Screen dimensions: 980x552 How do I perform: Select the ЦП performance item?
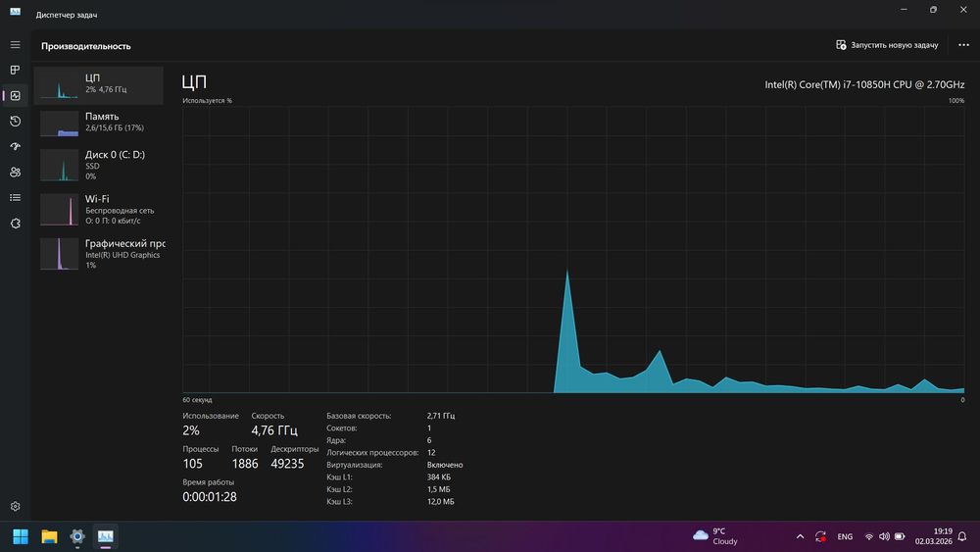[x=99, y=85]
